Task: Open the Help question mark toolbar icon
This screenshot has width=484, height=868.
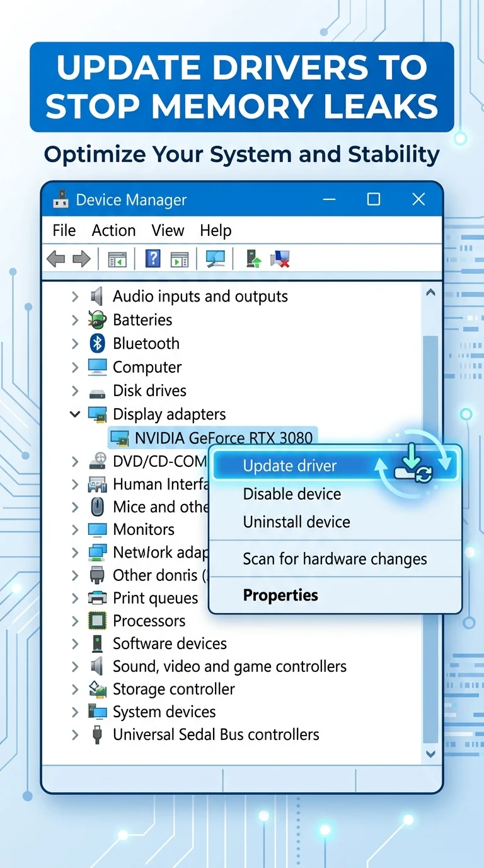Action: [x=153, y=259]
